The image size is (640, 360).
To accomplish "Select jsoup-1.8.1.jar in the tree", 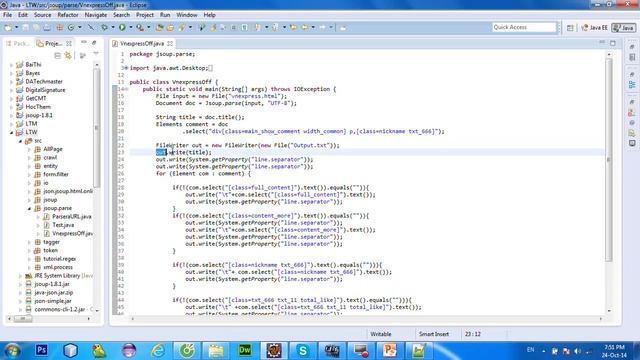I will tap(51, 284).
